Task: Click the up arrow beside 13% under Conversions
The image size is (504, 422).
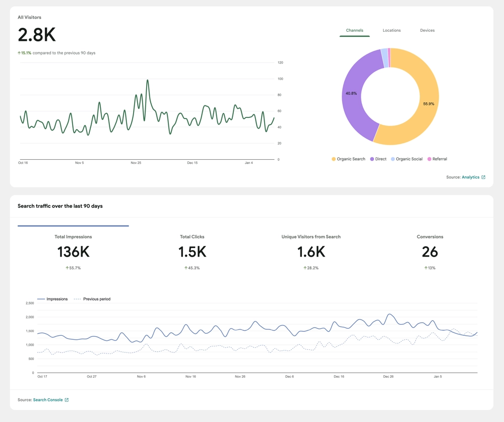Action: 426,268
